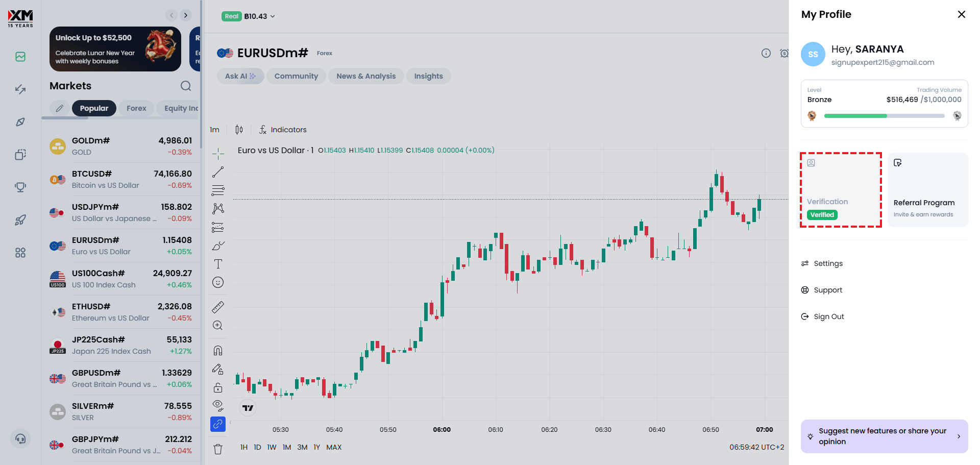Open the Indicators menu
Screen dimensions: 980x465
[283, 130]
